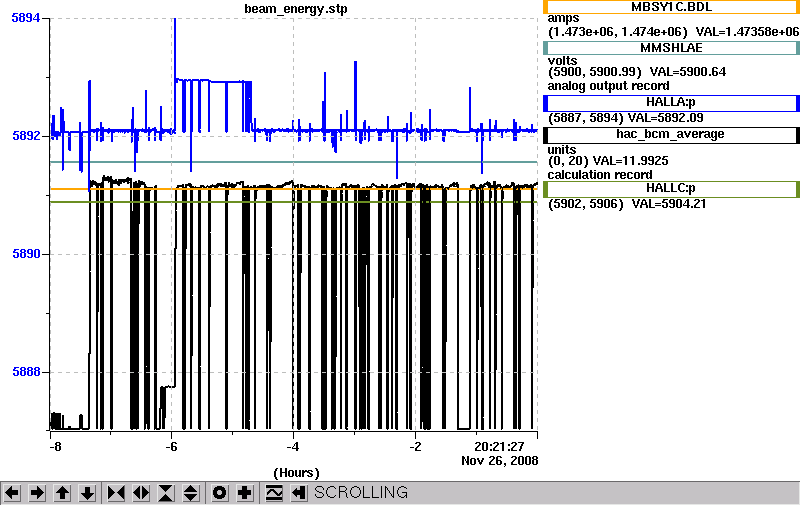Click the plus icon in the toolbar

pos(245,493)
